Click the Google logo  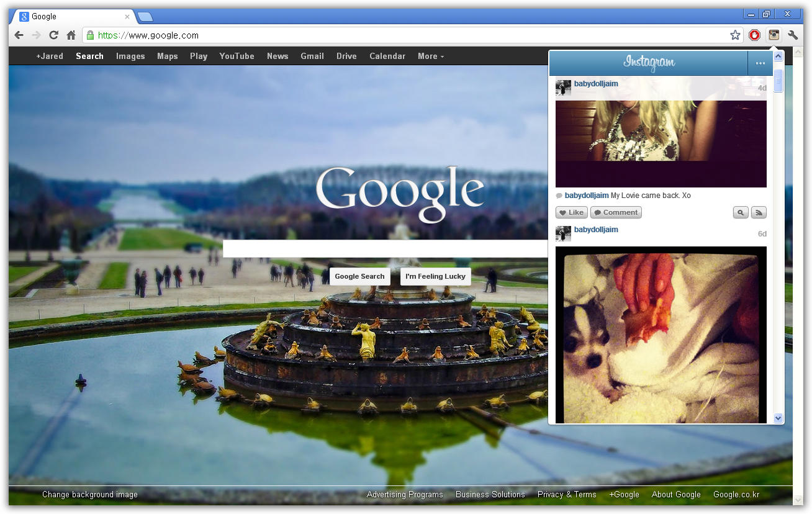click(x=400, y=194)
